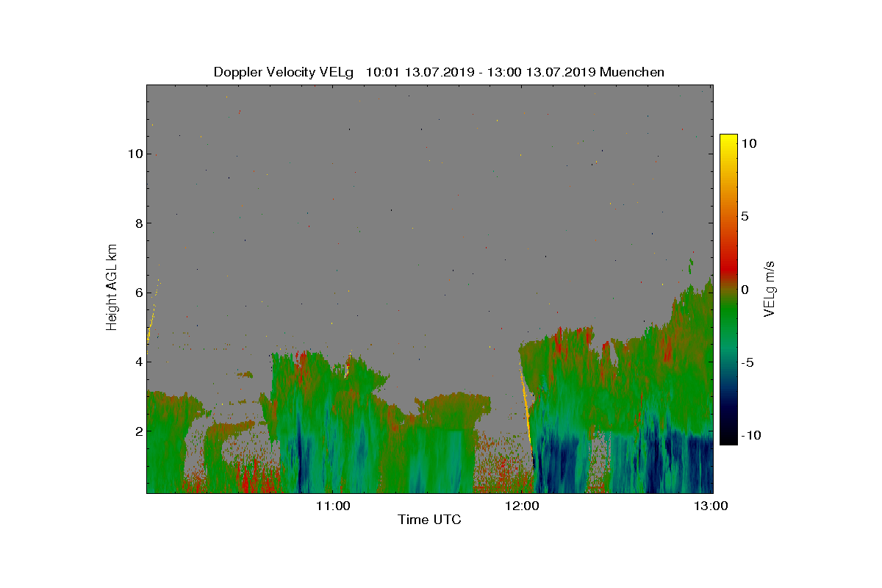Click the colorbar tick label '0'
Viewport: 882px width, 588px height.
(x=745, y=290)
